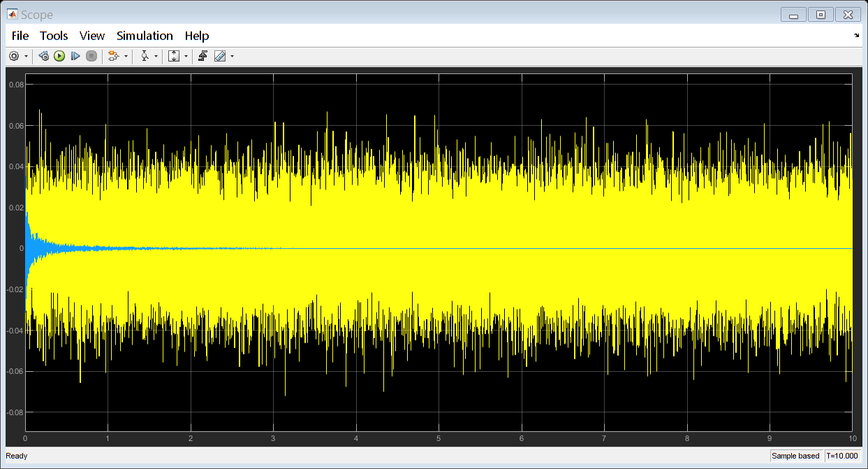Open the Triggers icon in toolbar

(203, 56)
